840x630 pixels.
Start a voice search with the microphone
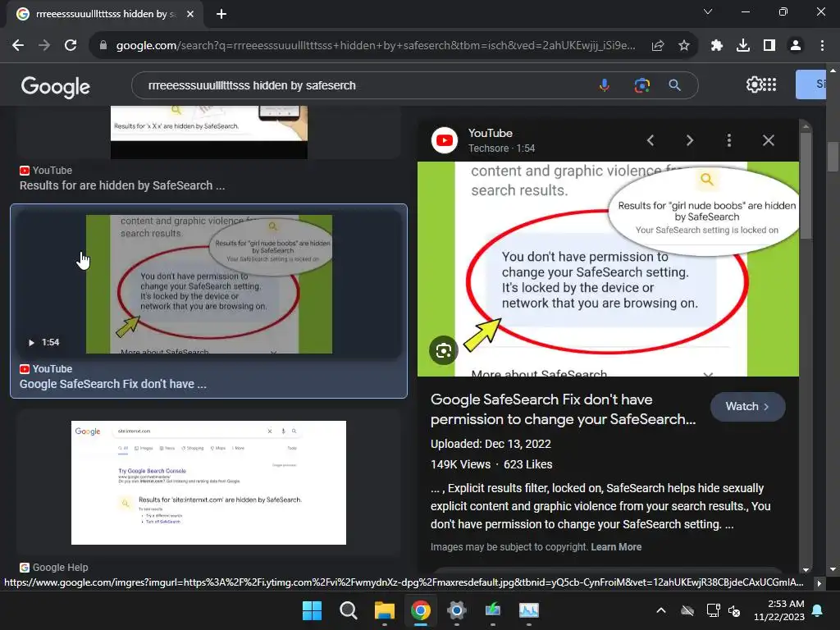point(605,85)
